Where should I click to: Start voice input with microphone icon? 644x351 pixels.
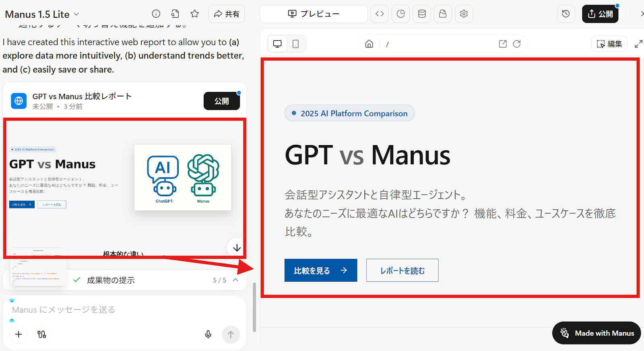point(208,334)
